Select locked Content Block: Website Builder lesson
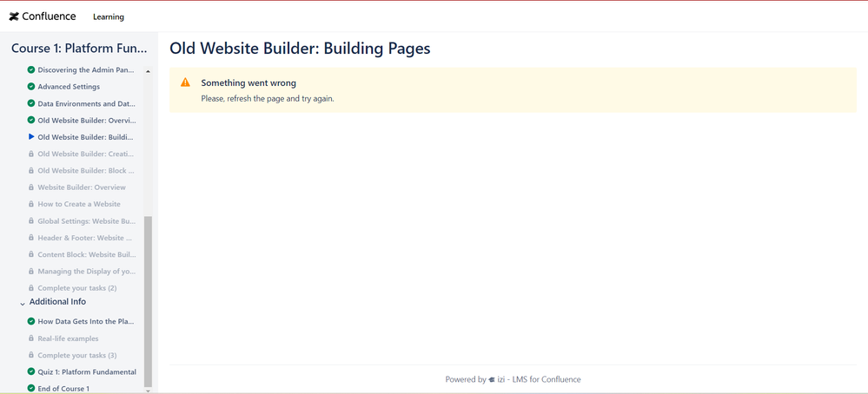 coord(86,255)
